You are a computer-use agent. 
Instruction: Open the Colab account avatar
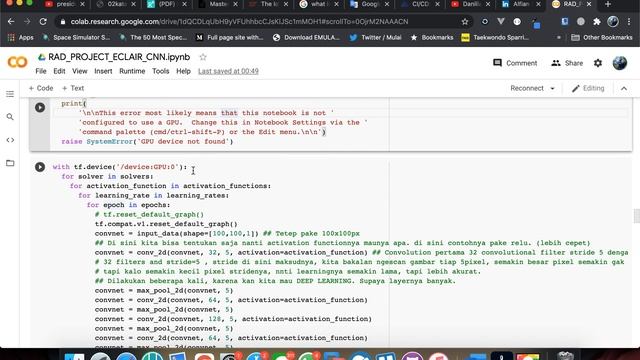620,63
